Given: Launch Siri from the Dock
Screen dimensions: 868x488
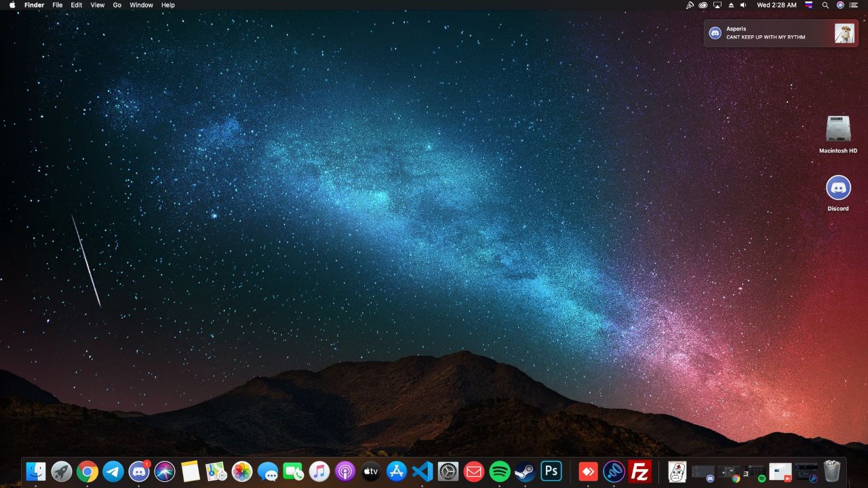Looking at the screenshot, I should point(165,471).
